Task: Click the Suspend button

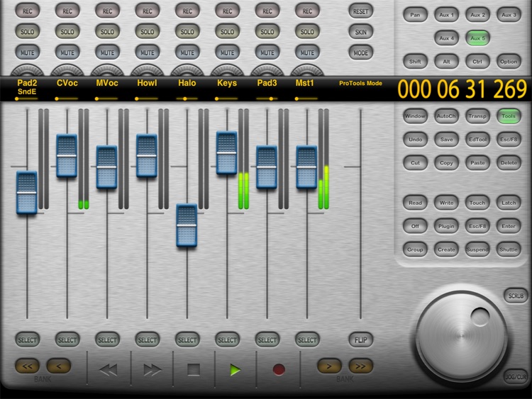Action: pos(477,249)
